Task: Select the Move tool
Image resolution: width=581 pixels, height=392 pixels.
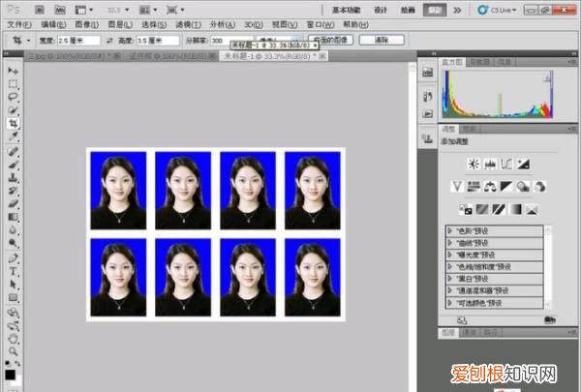Action: (x=13, y=71)
